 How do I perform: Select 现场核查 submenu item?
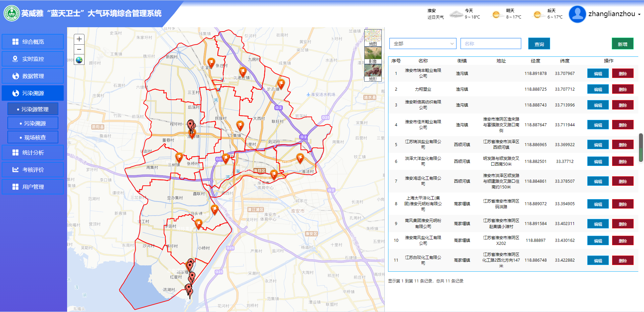[x=33, y=137]
